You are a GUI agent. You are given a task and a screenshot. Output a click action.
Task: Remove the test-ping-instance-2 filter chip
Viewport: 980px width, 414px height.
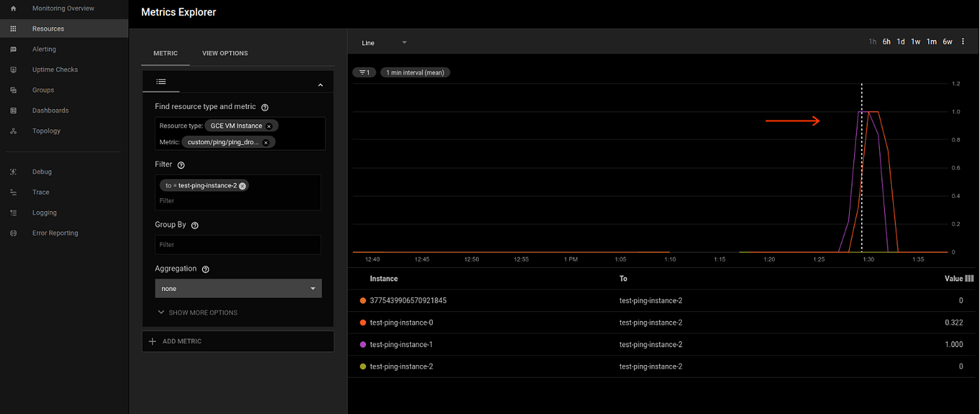click(242, 185)
